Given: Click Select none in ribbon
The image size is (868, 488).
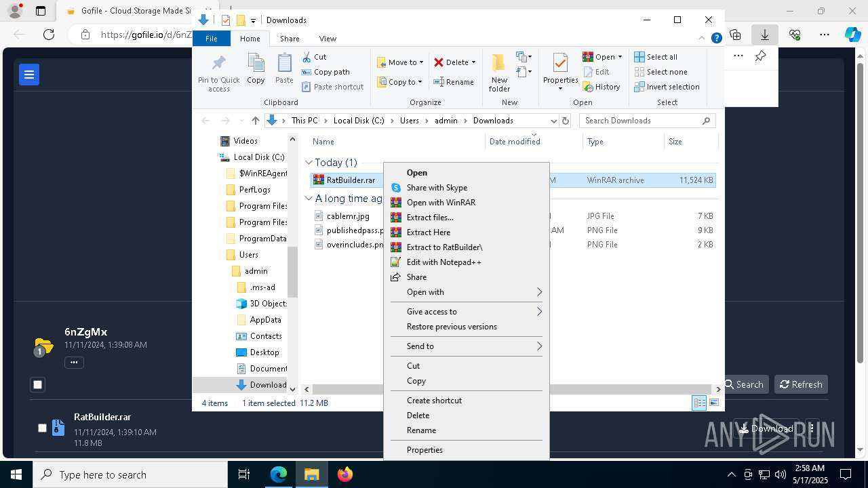Looking at the screenshot, I should click(660, 72).
